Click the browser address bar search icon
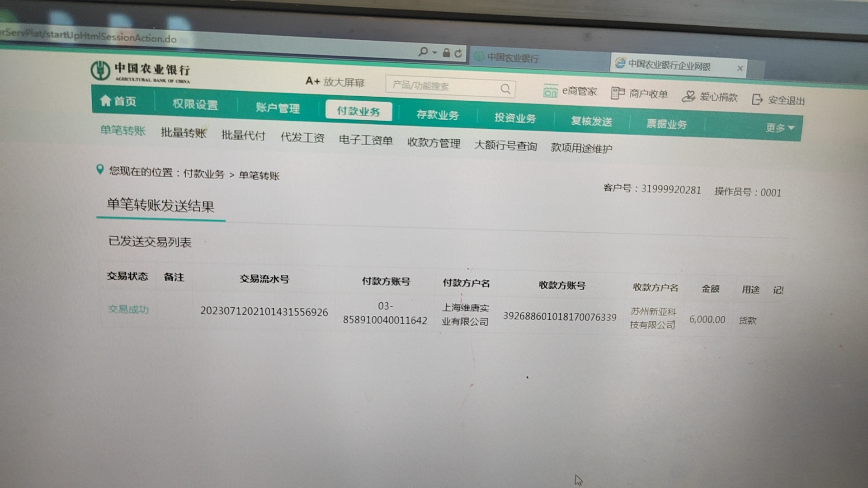Viewport: 868px width, 488px height. click(x=423, y=52)
